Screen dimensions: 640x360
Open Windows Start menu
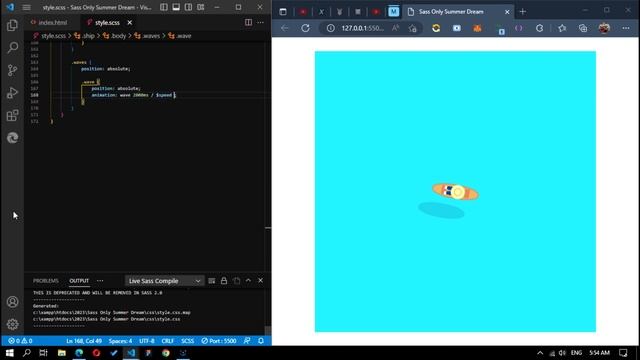(9, 353)
